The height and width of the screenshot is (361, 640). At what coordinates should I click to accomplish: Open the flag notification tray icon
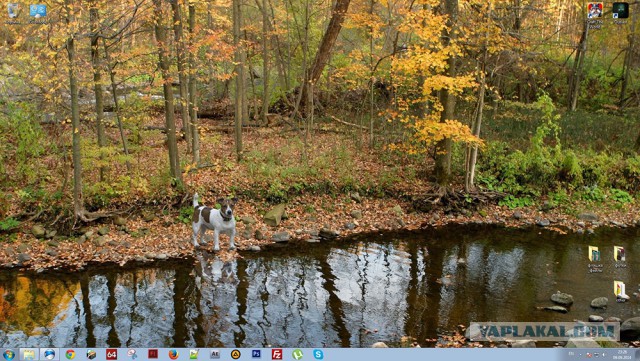click(589, 355)
